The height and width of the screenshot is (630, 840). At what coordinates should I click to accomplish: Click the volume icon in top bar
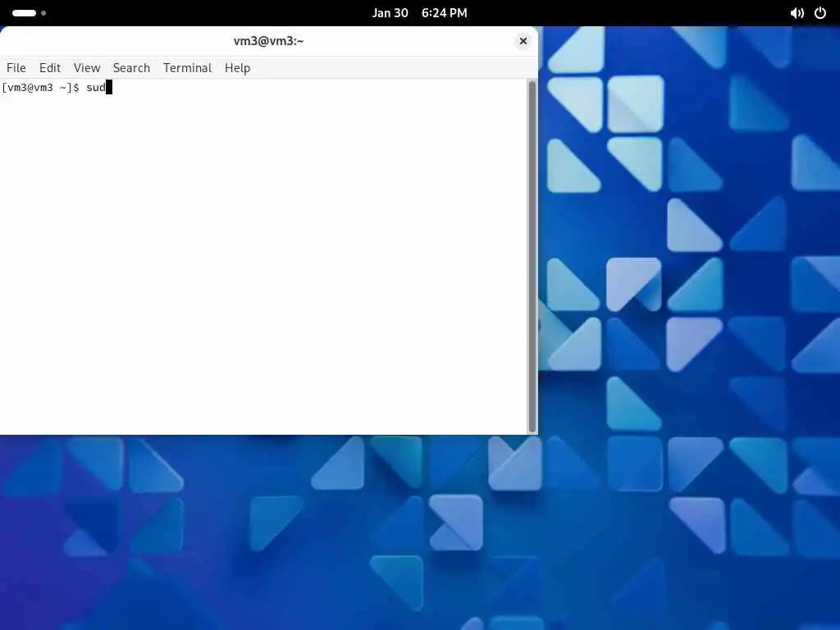(x=797, y=13)
